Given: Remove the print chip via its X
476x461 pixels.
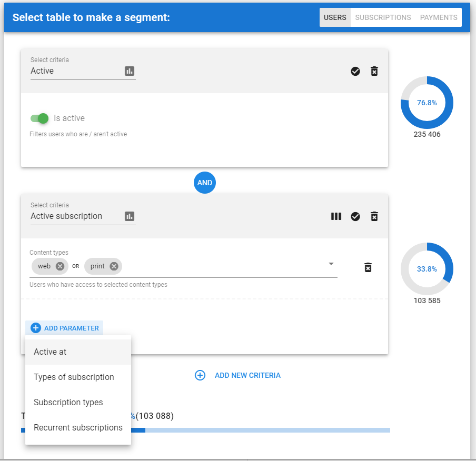Looking at the screenshot, I should click(114, 266).
